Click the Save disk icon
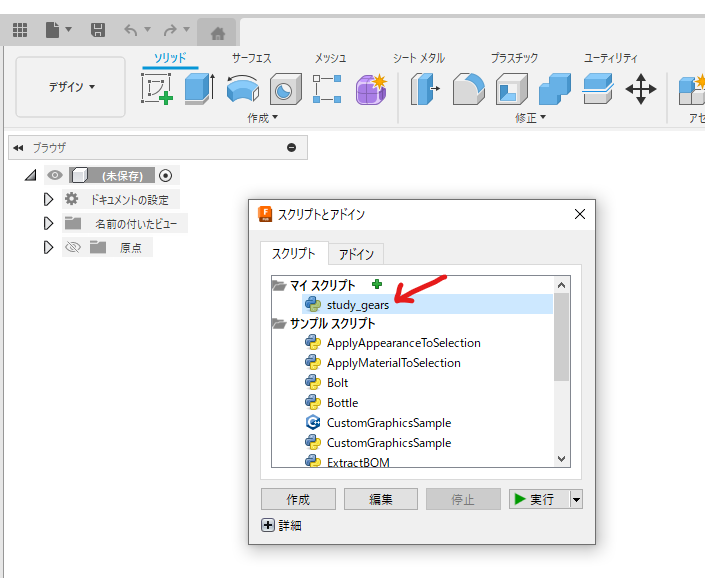The image size is (705, 578). pyautogui.click(x=97, y=30)
